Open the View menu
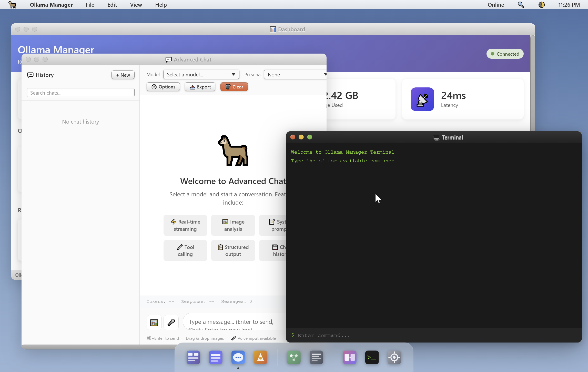588x372 pixels. click(136, 5)
